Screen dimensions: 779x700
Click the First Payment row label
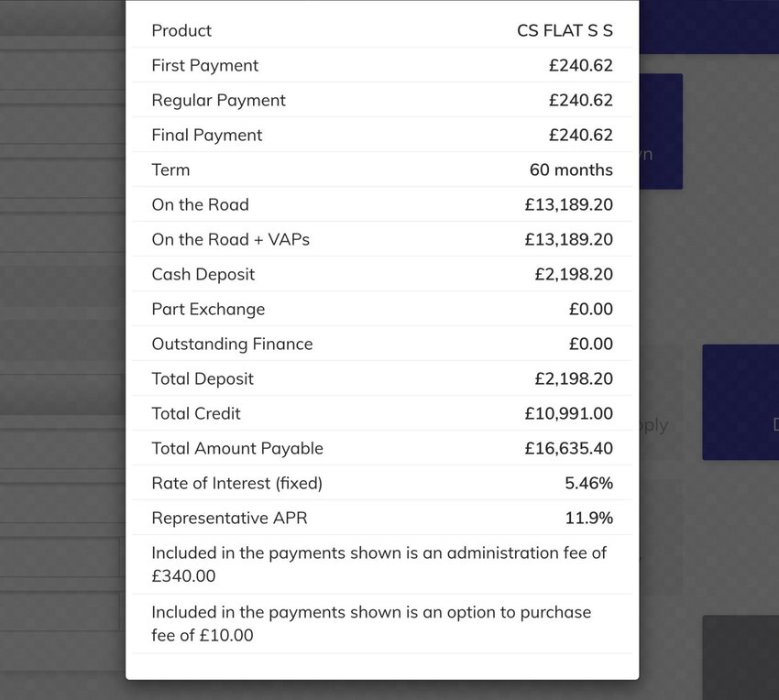[x=204, y=66]
